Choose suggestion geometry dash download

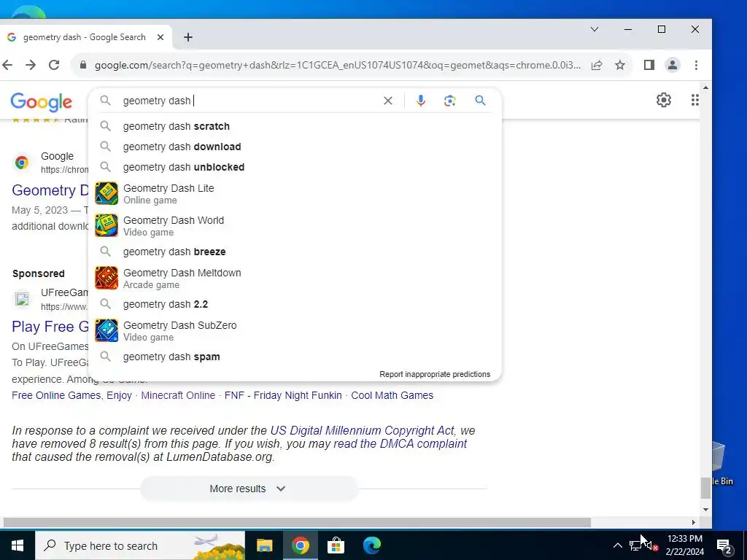pos(295,147)
